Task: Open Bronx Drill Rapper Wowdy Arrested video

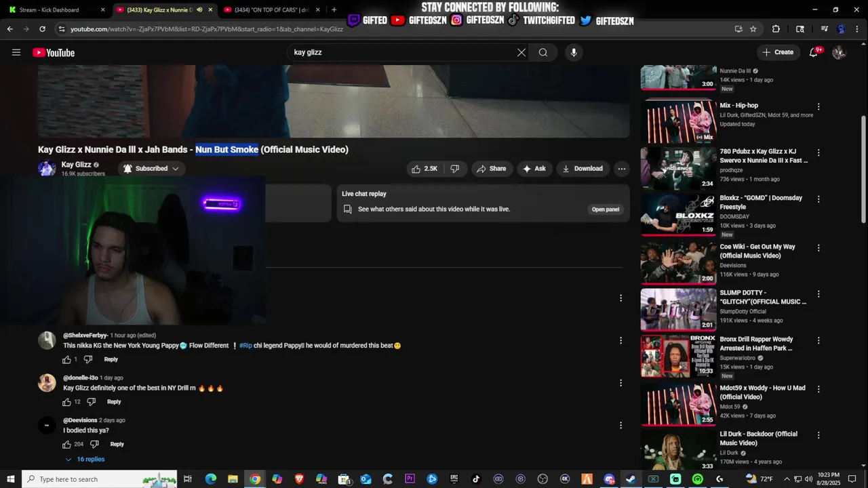Action: pyautogui.click(x=756, y=344)
